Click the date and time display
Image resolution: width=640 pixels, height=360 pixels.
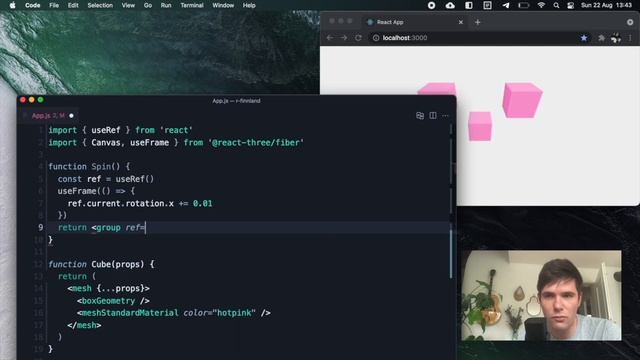[x=606, y=5]
